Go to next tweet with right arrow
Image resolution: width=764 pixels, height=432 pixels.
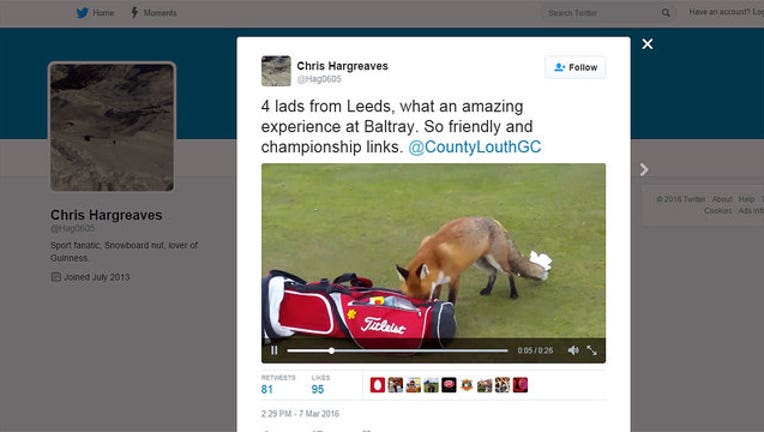[x=644, y=170]
